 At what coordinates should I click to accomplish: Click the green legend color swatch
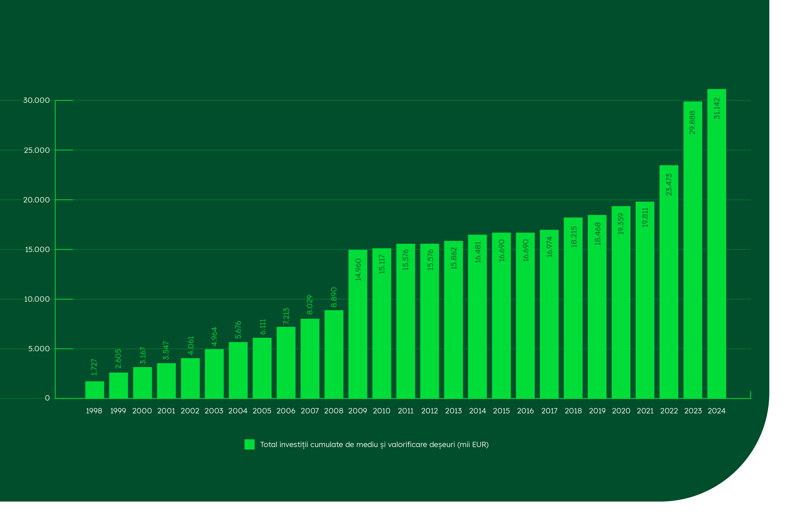click(x=249, y=444)
